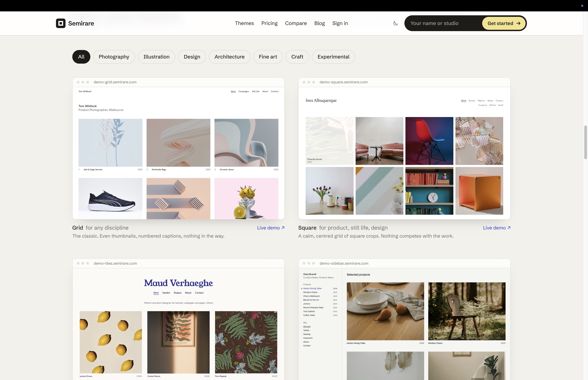This screenshot has height=380, width=588.
Task: Click the black sneaker product thumbnail
Action: click(x=111, y=198)
